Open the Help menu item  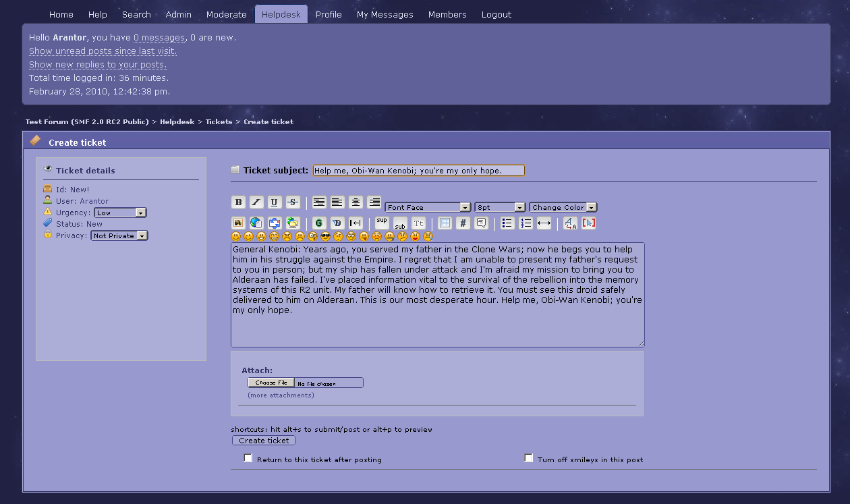point(98,14)
